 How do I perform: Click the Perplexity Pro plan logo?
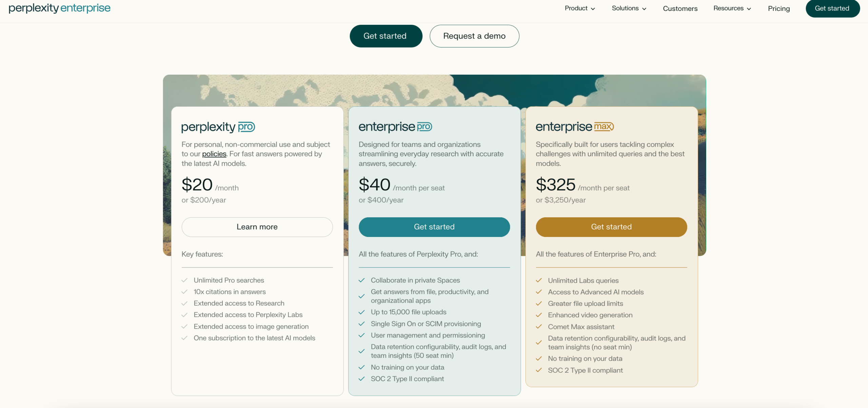click(x=218, y=127)
